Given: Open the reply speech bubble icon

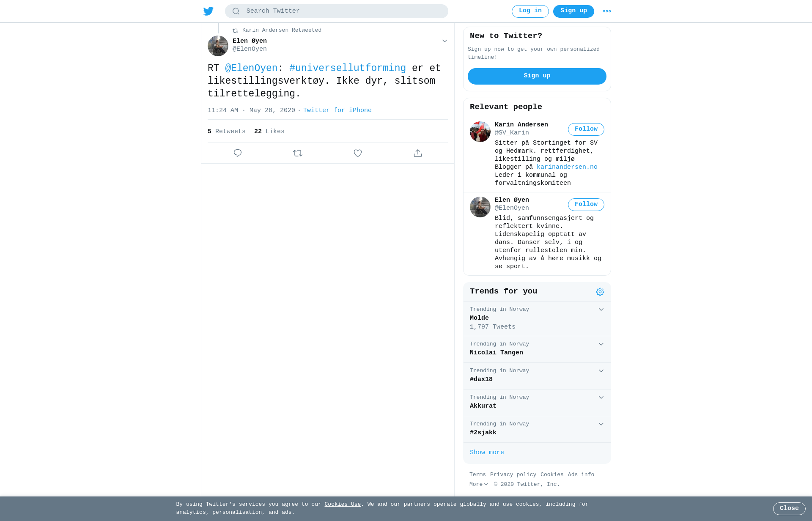Looking at the screenshot, I should click(238, 153).
